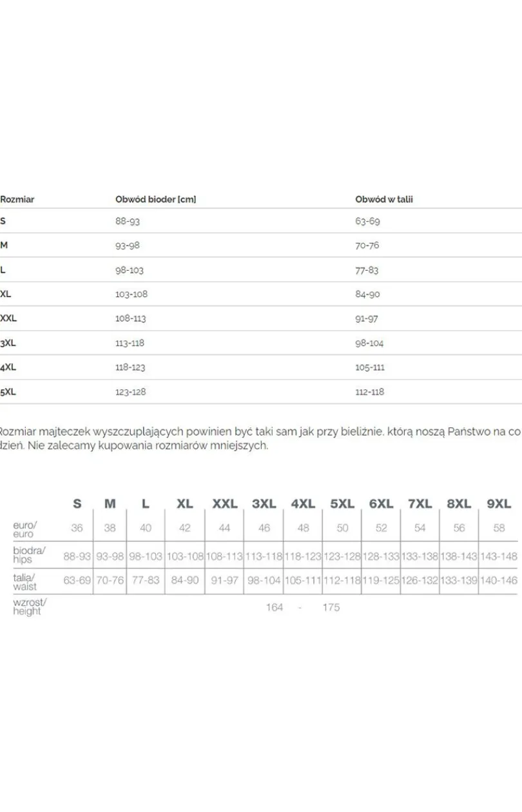Click euro size 58 cell
This screenshot has width=522, height=812.
(499, 528)
